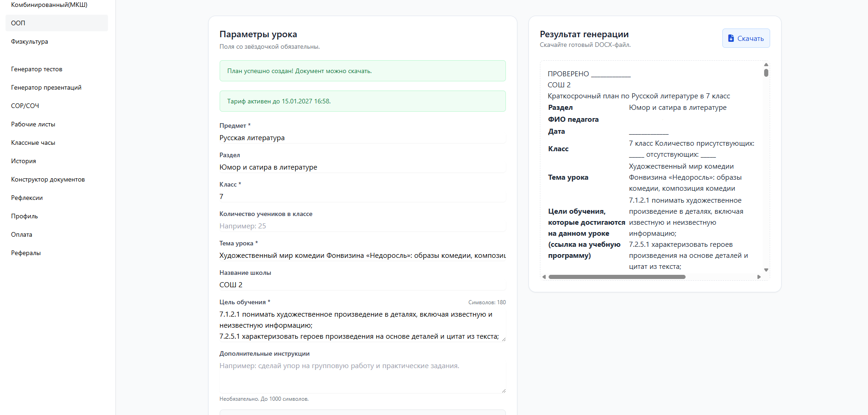Image resolution: width=868 pixels, height=415 pixels.
Task: Click into the Тема урока input field
Action: point(362,256)
